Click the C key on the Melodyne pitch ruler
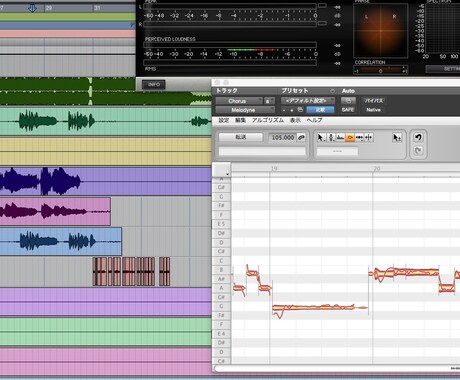The image size is (460, 380). click(x=221, y=261)
